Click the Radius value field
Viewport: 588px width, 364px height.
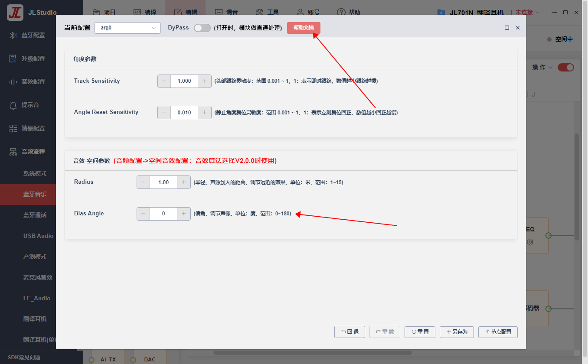point(163,182)
